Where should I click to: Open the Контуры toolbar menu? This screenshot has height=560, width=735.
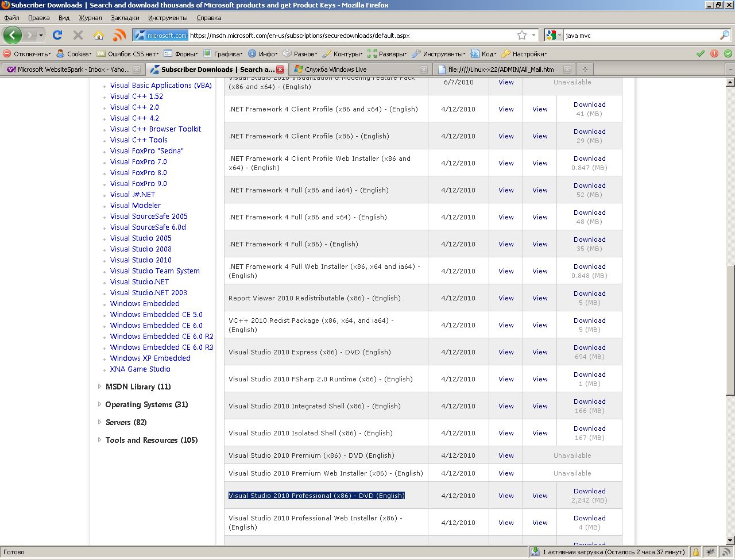(342, 53)
